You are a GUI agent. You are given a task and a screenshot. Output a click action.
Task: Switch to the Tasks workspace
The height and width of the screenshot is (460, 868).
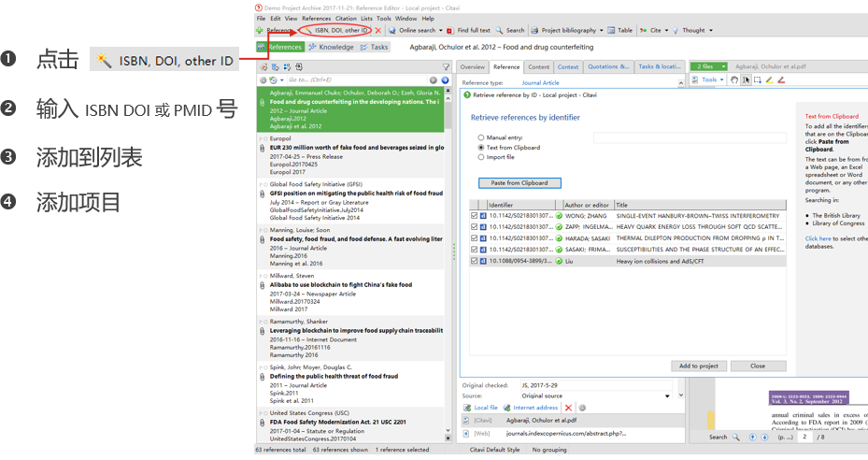374,47
